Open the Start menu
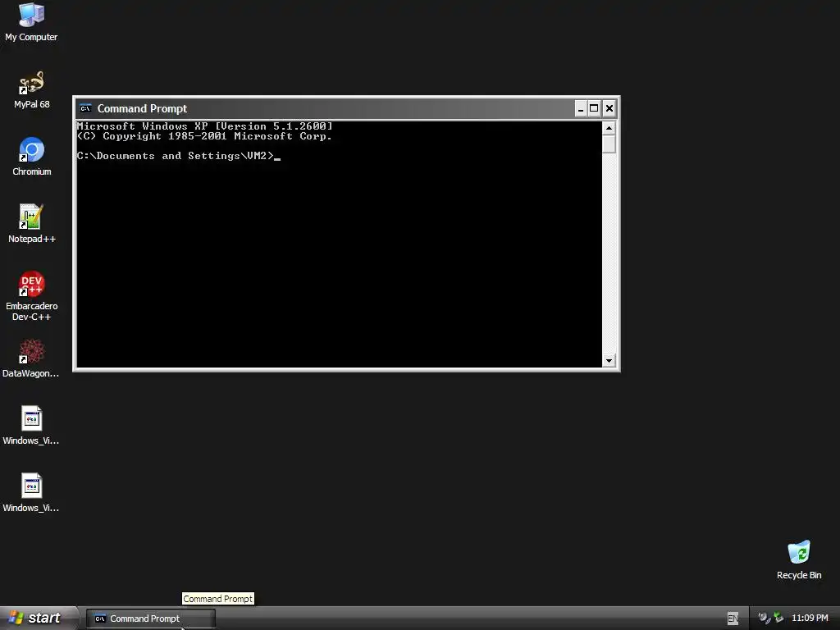840x630 pixels. 39,619
